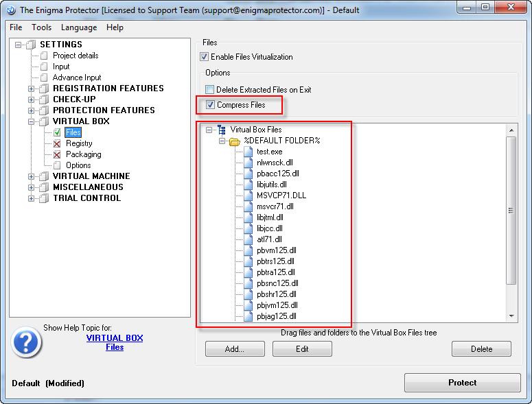Collapse the VIRTUAL BOX node

31,121
